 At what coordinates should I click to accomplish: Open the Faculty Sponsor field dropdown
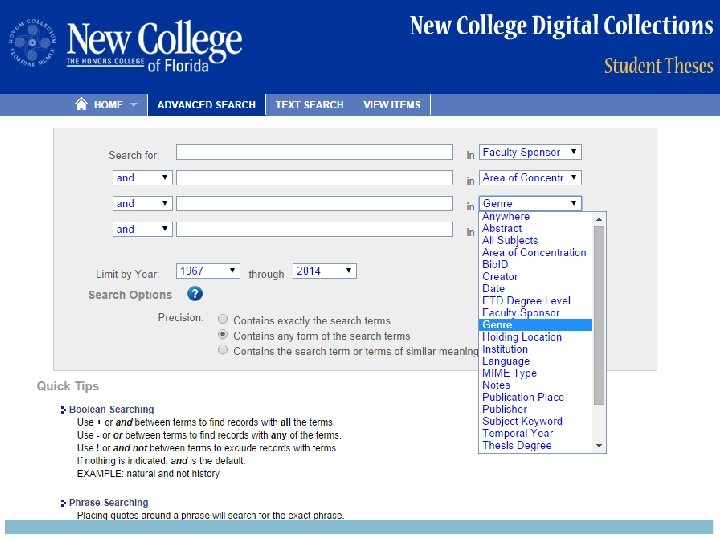point(530,152)
